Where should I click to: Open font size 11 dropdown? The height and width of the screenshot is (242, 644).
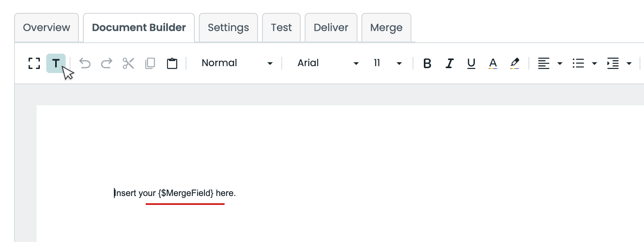click(388, 63)
